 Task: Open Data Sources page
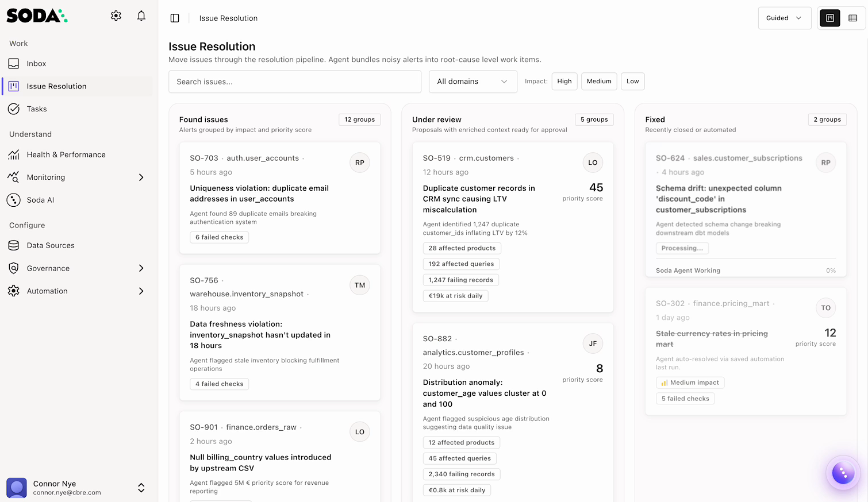[78, 245]
